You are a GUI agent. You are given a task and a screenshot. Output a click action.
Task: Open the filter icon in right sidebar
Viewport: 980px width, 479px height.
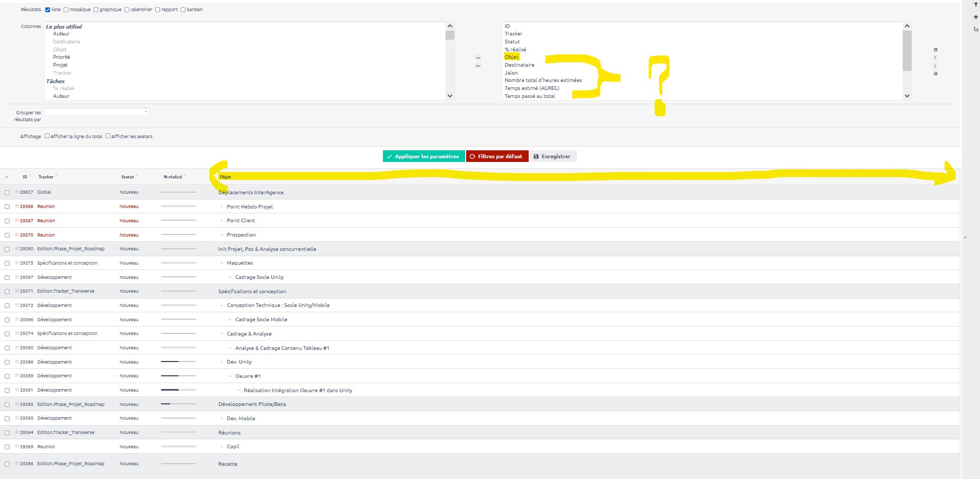click(x=976, y=5)
